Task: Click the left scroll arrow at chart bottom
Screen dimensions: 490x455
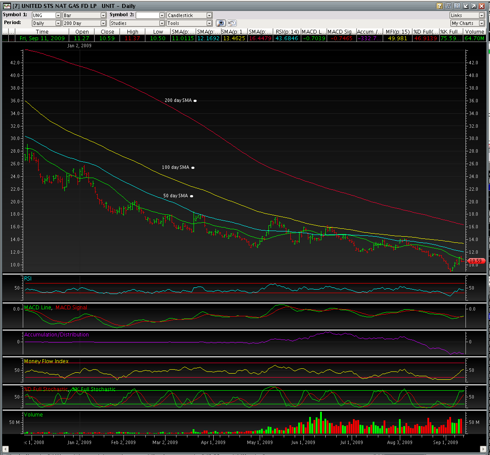Action: pyautogui.click(x=5, y=449)
